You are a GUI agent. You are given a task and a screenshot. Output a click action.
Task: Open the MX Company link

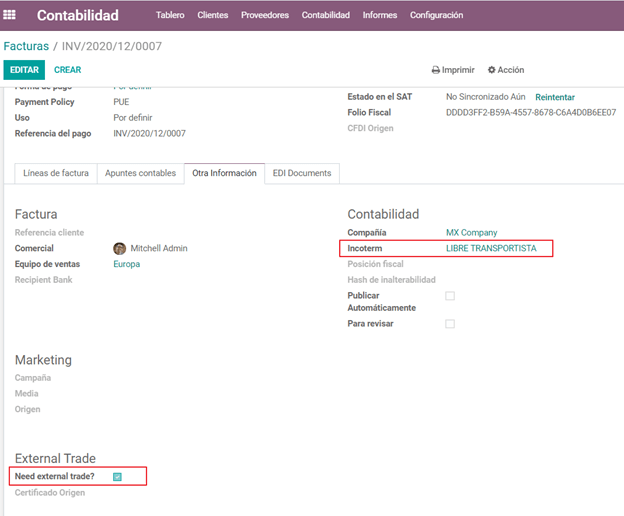[471, 232]
